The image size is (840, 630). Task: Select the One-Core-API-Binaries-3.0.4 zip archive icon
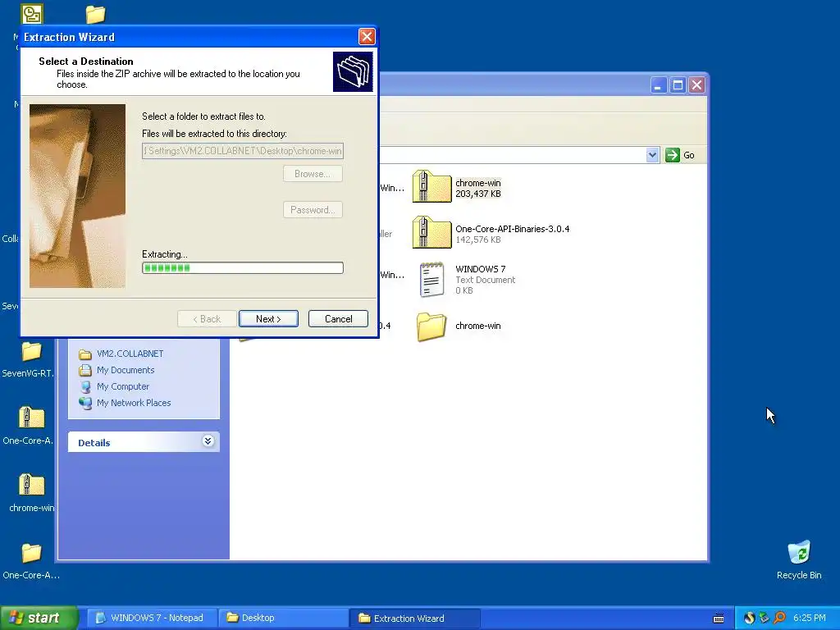coord(431,232)
